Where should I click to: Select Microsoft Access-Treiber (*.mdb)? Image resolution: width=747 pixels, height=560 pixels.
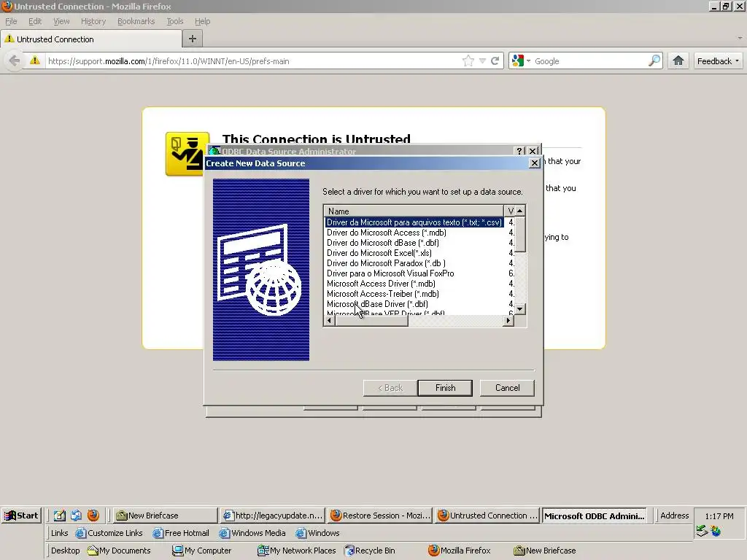[382, 294]
